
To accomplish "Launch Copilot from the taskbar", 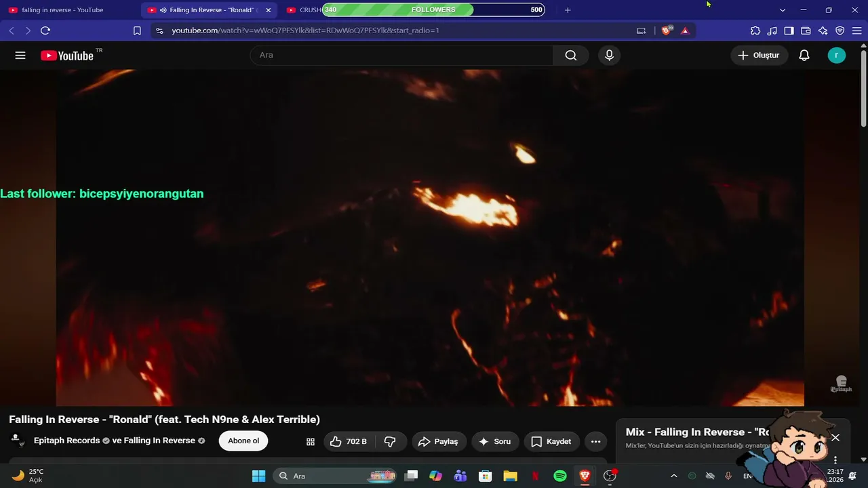I will click(435, 476).
